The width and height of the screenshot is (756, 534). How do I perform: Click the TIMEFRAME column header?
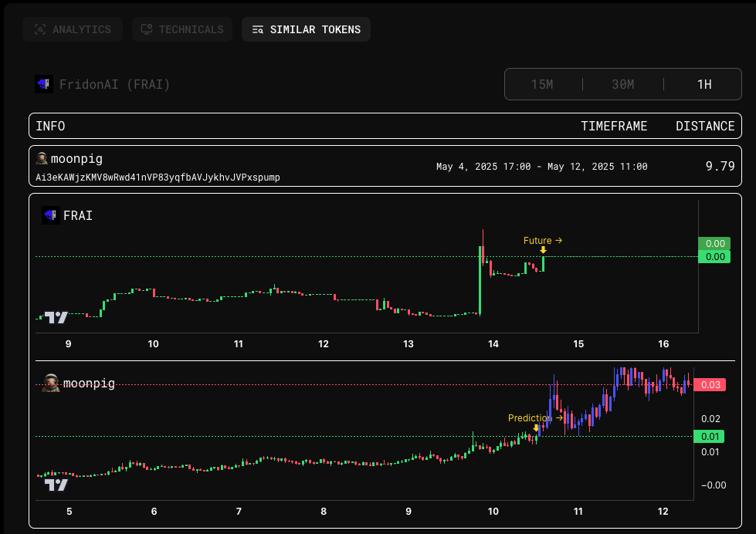[614, 127]
